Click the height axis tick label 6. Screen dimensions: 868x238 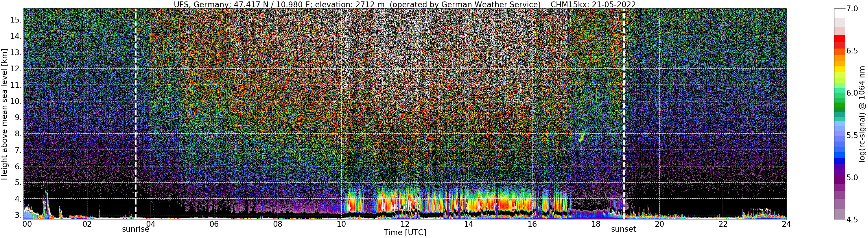click(x=18, y=167)
